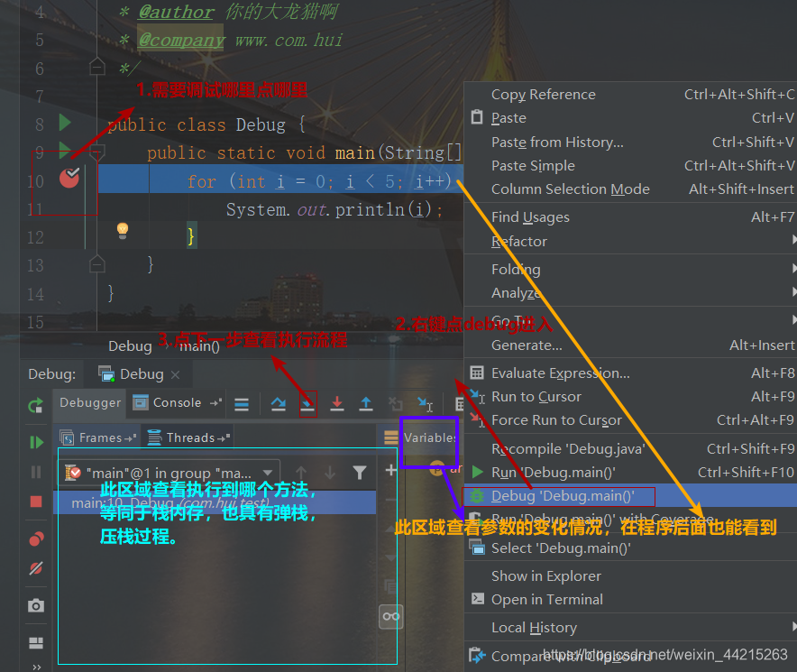Toggle the breakpoint on line 10
797x672 pixels.
click(69, 178)
